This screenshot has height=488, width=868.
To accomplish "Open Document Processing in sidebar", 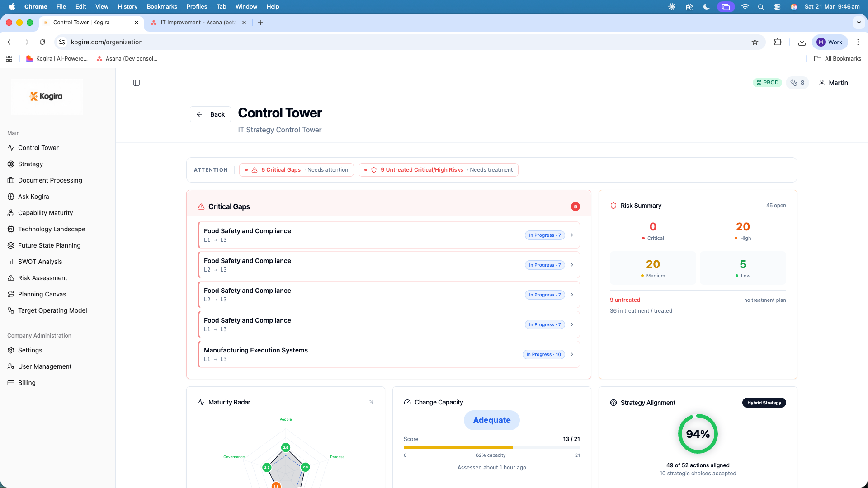I will pos(50,180).
